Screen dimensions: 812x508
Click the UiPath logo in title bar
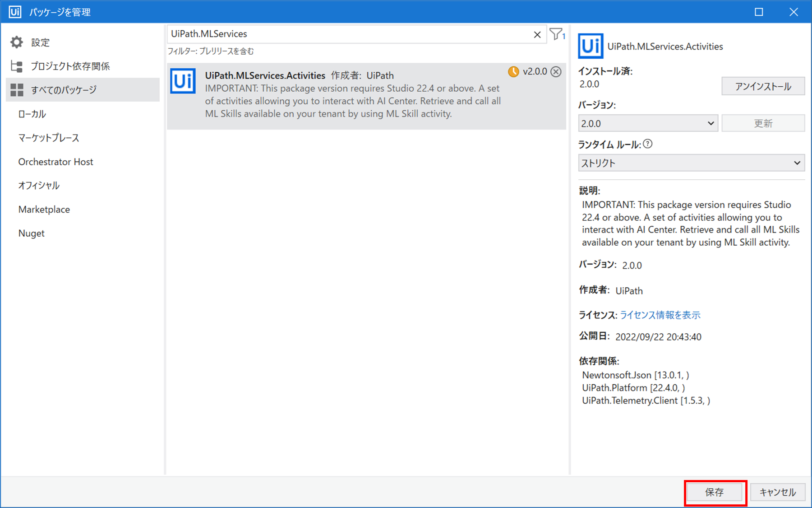pos(15,12)
